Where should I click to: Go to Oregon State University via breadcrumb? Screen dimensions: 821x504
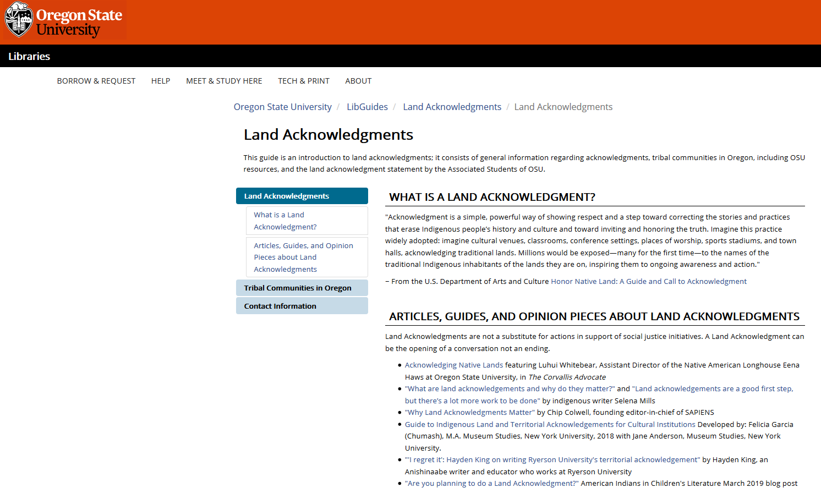(282, 106)
